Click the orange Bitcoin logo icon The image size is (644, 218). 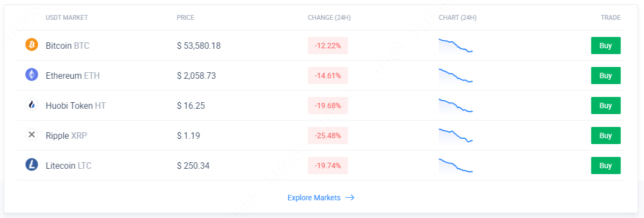(32, 45)
